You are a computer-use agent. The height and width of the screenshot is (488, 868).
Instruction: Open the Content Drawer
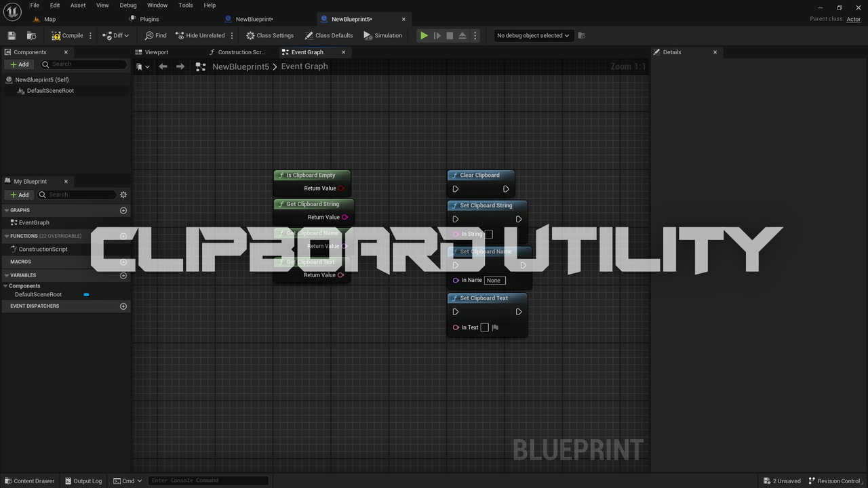pos(30,481)
